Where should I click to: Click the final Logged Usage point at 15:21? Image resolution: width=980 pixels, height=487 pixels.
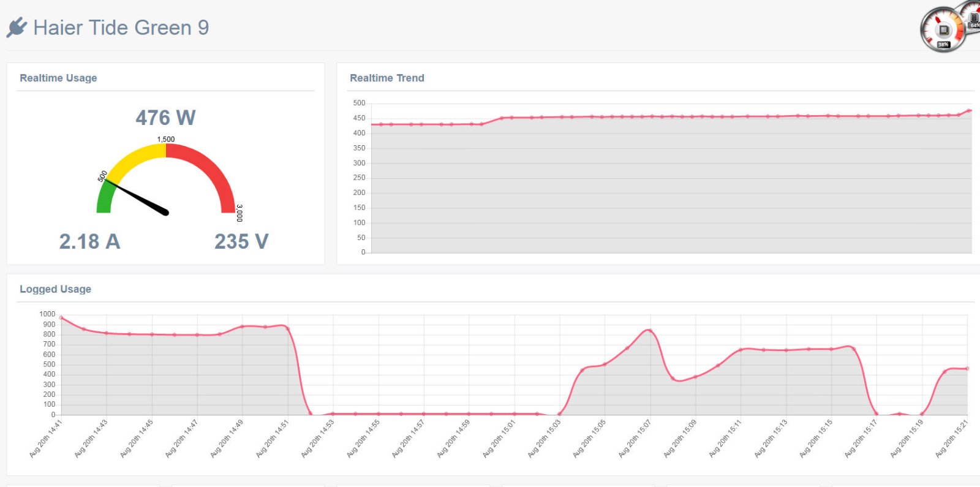[967, 369]
